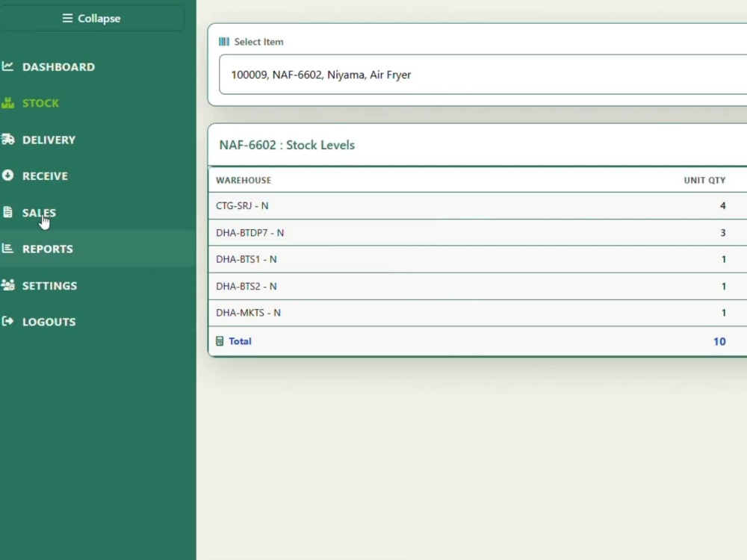Click the Settings users icon
747x560 pixels.
[7, 284]
